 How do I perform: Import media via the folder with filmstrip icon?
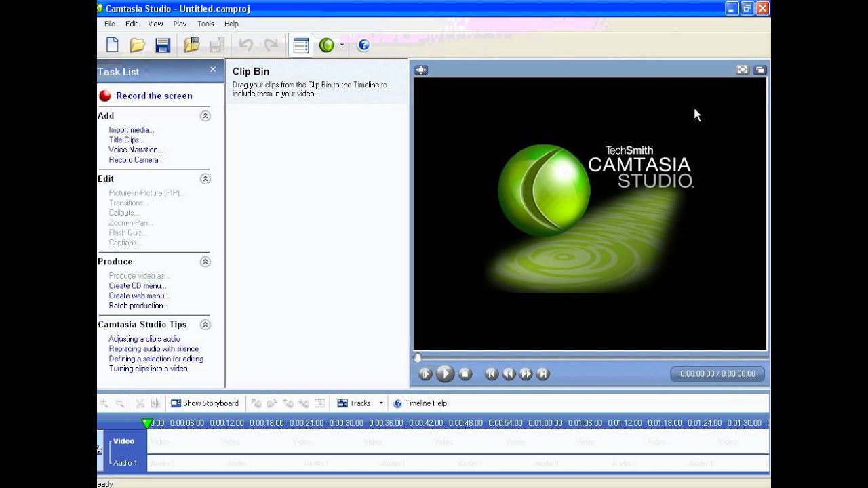[192, 45]
